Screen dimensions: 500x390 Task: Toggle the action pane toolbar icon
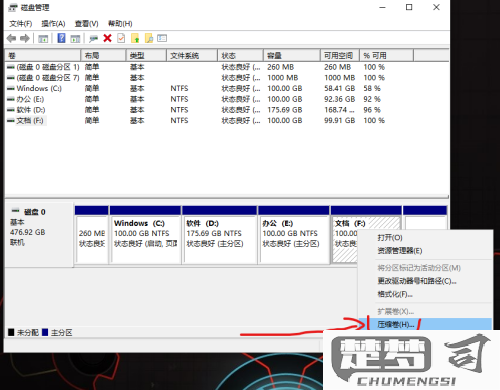[x=75, y=39]
